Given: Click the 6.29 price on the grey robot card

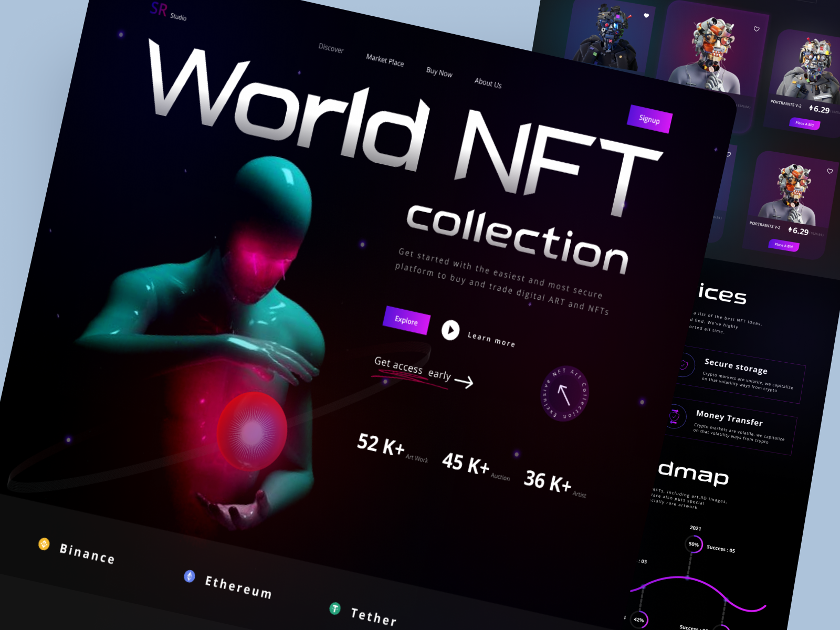Looking at the screenshot, I should coord(820,109).
